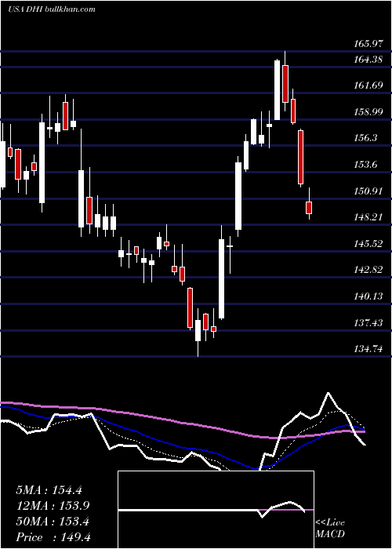Click the 165.97 price level label
Screen dimensions: 392x549
coord(368,44)
